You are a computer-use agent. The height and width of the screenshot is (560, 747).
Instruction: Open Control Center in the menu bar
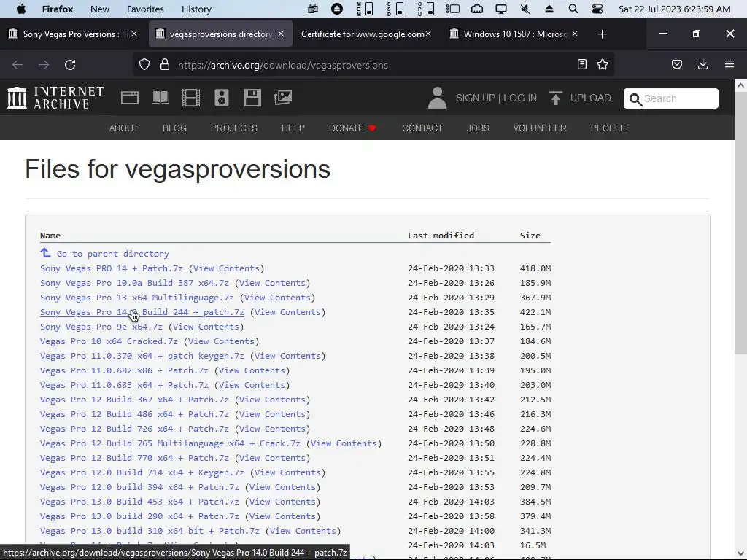[597, 9]
